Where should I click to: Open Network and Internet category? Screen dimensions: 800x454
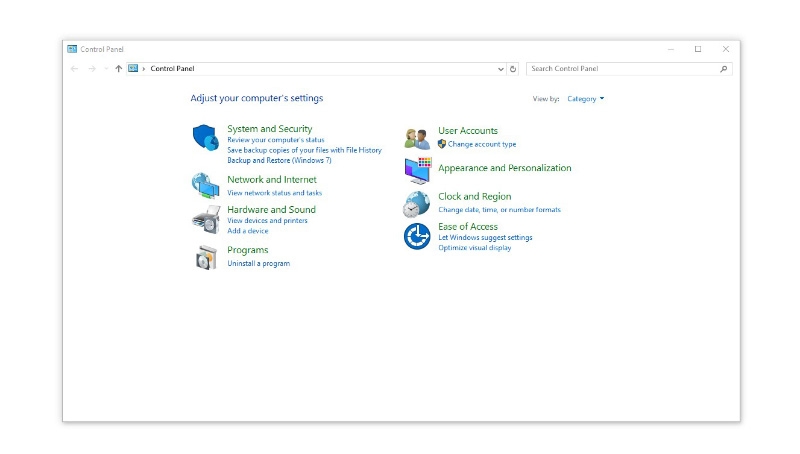tap(271, 180)
